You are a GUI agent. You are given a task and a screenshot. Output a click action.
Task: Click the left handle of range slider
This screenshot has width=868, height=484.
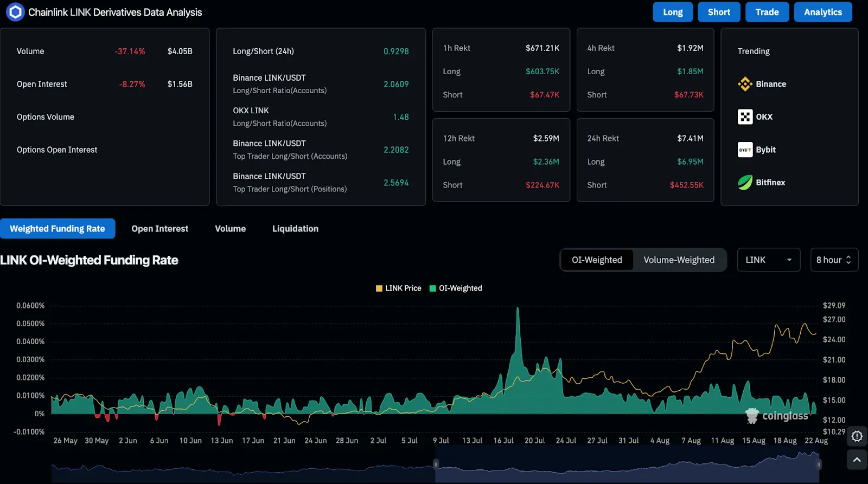click(x=436, y=464)
